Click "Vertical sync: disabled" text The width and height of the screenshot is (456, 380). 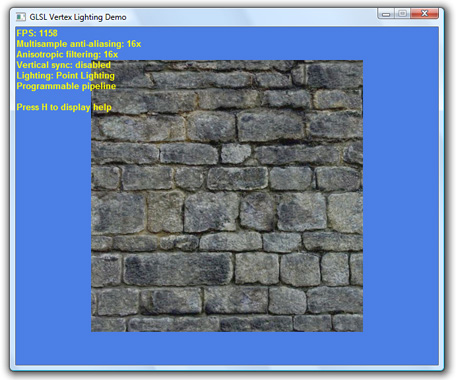click(63, 65)
